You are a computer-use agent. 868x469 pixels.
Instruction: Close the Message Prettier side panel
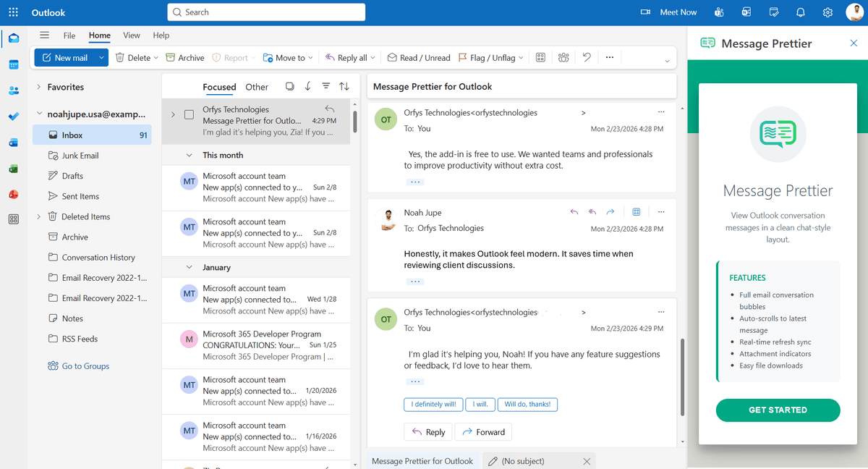(x=854, y=43)
